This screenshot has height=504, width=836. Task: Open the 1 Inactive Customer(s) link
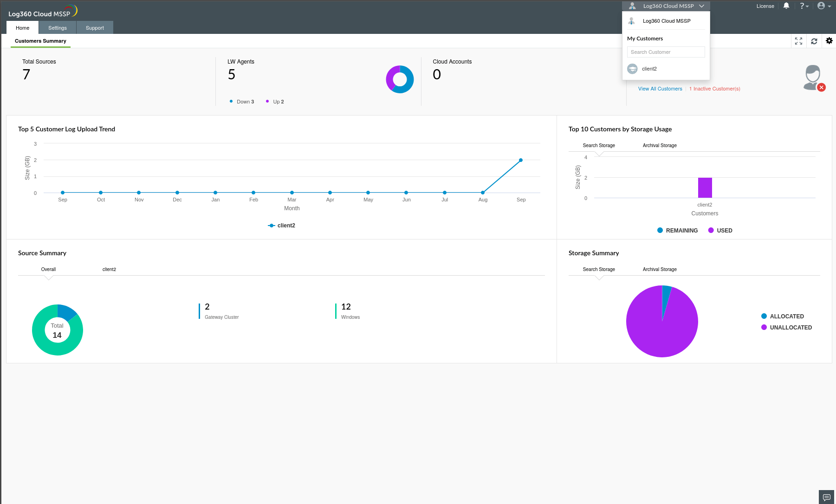(x=714, y=89)
